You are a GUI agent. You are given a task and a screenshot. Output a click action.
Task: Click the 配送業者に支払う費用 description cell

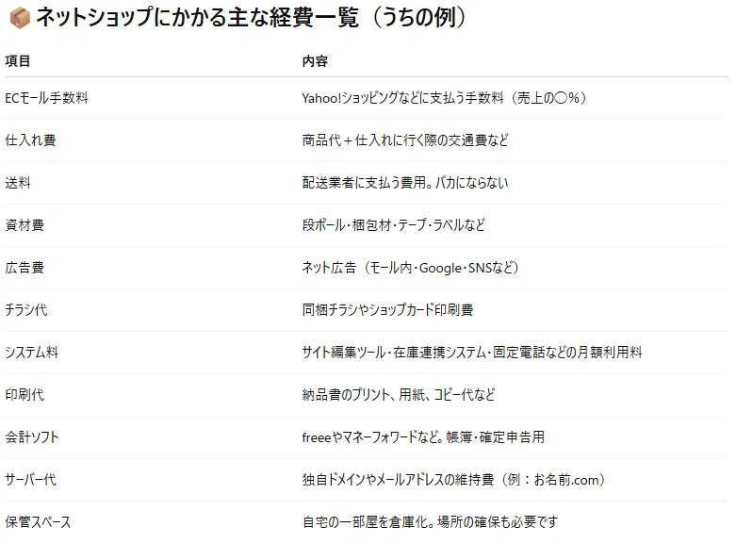point(405,183)
